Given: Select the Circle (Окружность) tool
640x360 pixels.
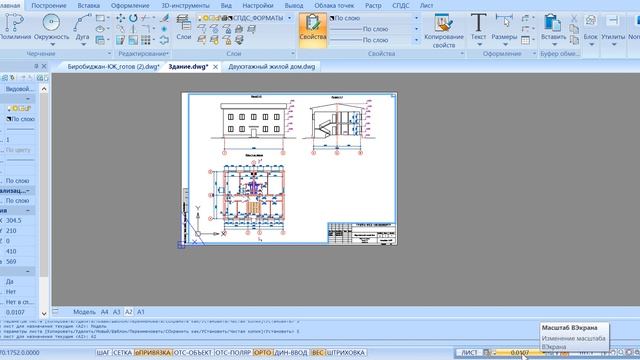Looking at the screenshot, I should coord(51,27).
